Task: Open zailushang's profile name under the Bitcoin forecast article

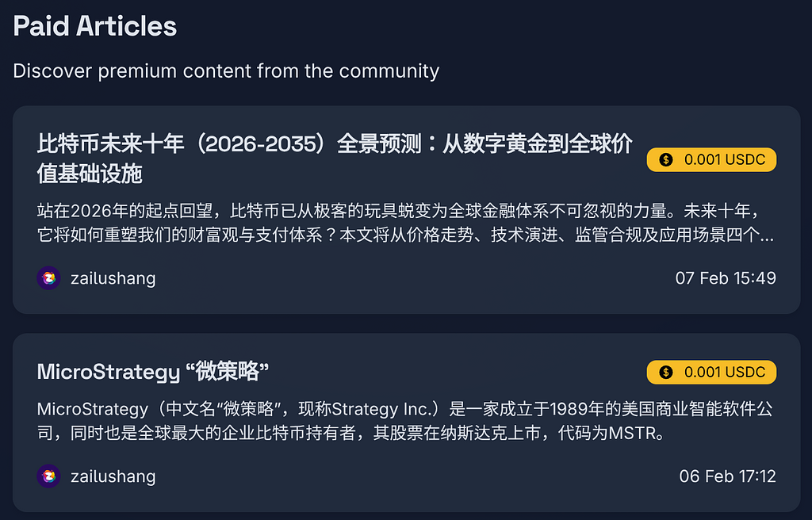Action: pyautogui.click(x=113, y=278)
